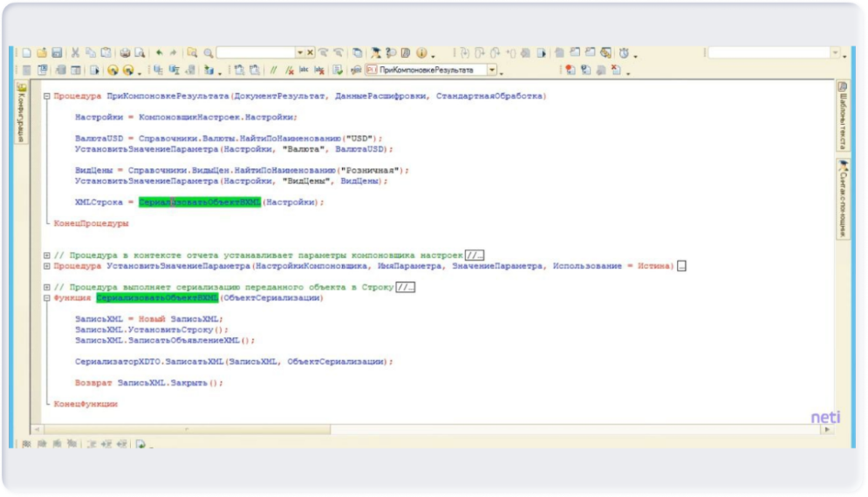Click the Синтакс-помощник side tab
This screenshot has height=497, width=868.
[843, 199]
